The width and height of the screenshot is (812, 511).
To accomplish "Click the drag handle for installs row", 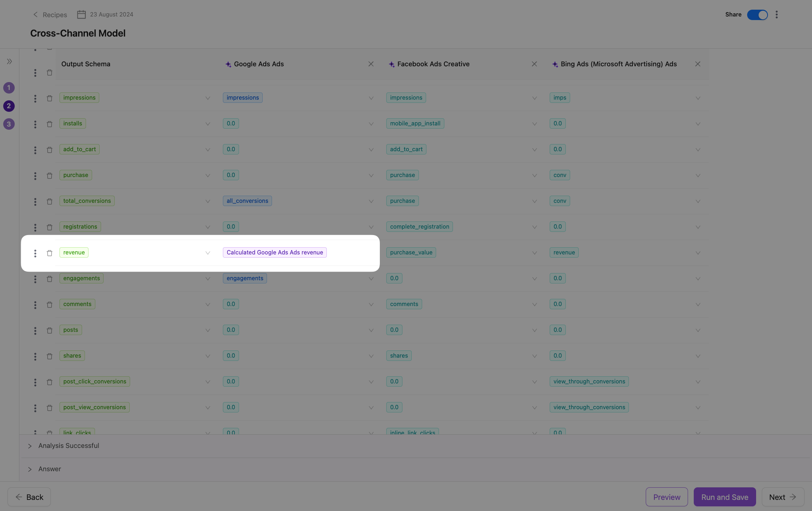I will [35, 124].
